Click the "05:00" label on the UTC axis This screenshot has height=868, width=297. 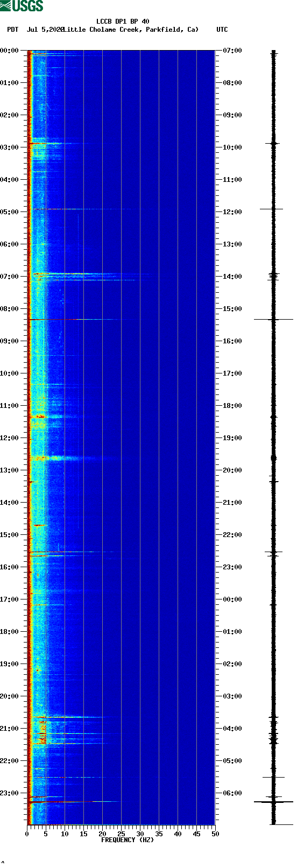232,761
